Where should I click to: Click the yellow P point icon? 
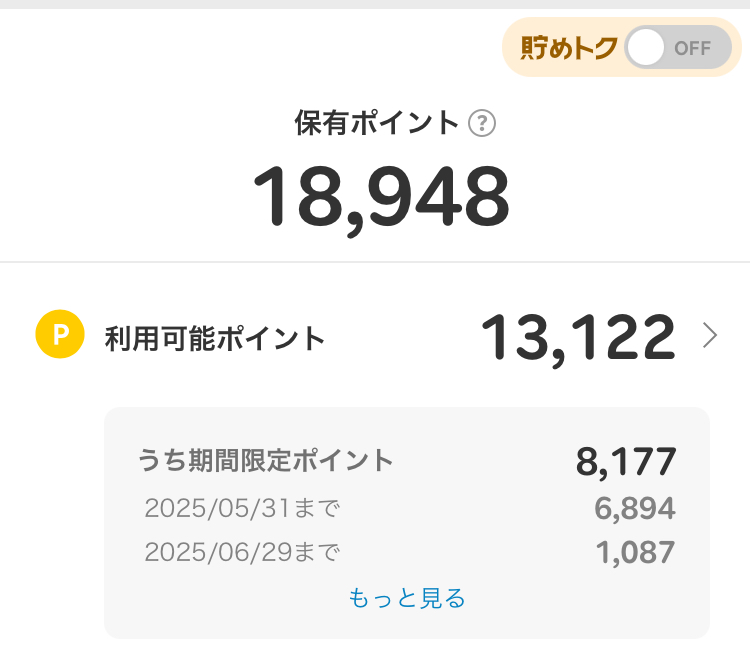(x=60, y=334)
